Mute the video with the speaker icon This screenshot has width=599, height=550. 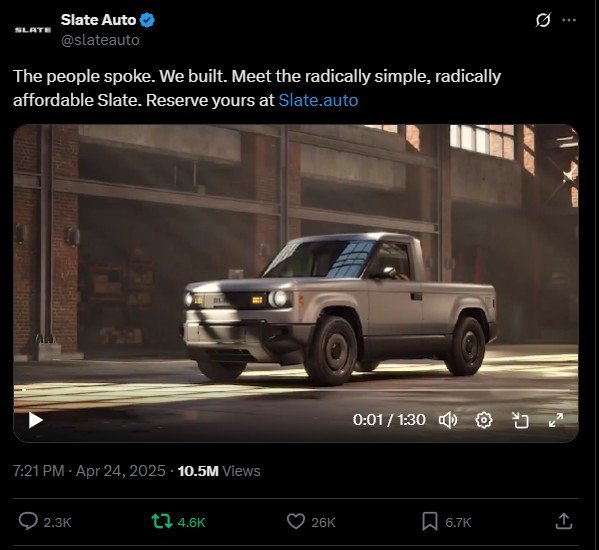[x=448, y=420]
